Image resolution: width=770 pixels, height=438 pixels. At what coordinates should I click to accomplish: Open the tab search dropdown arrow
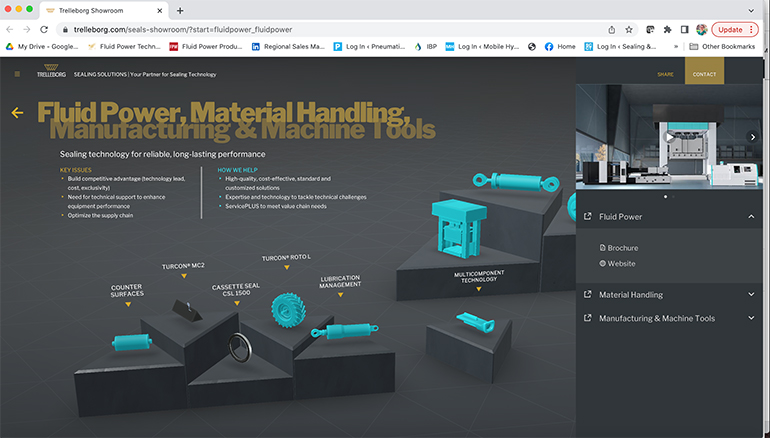tap(751, 10)
